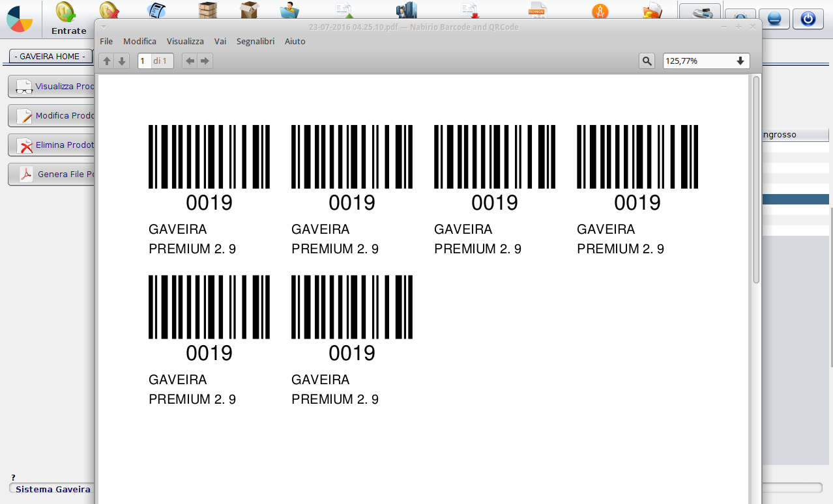
Task: Open the search magnifier in PDF viewer
Action: pyautogui.click(x=647, y=61)
